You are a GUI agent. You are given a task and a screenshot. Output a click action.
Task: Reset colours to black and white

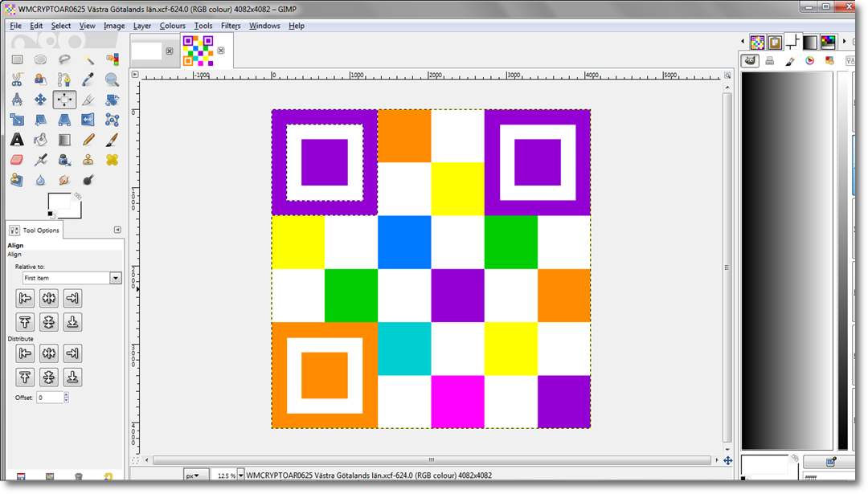pyautogui.click(x=51, y=214)
